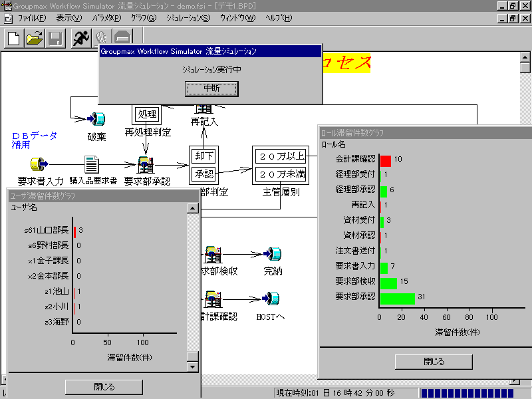Viewport: 532px width, 399px height.
Task: Click the application system icon in title bar
Action: [x=7, y=6]
